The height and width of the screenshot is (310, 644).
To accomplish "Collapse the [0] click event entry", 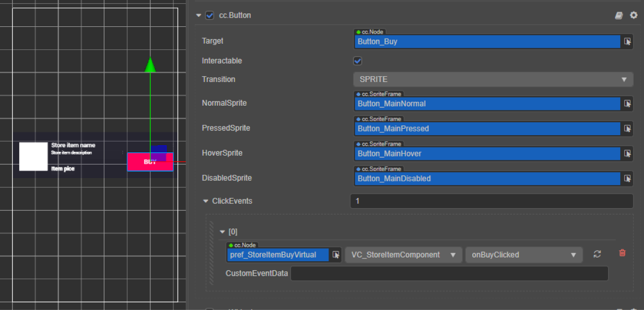I will tap(223, 232).
